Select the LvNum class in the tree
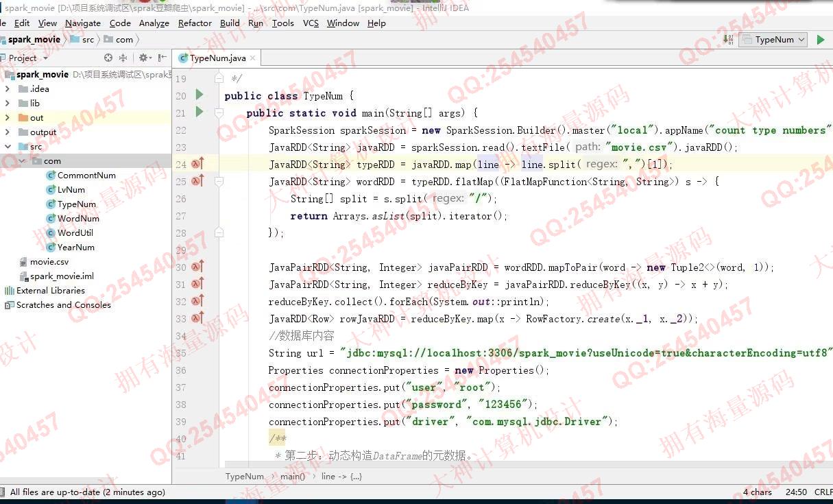This screenshot has width=833, height=504. click(x=66, y=189)
